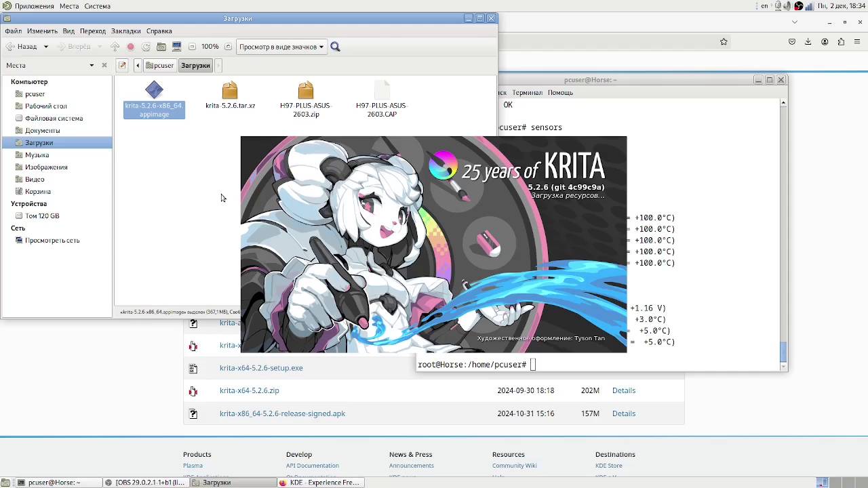Show desktop via bottom-left panel icon
Image resolution: width=868 pixels, height=488 pixels.
coord(7,483)
